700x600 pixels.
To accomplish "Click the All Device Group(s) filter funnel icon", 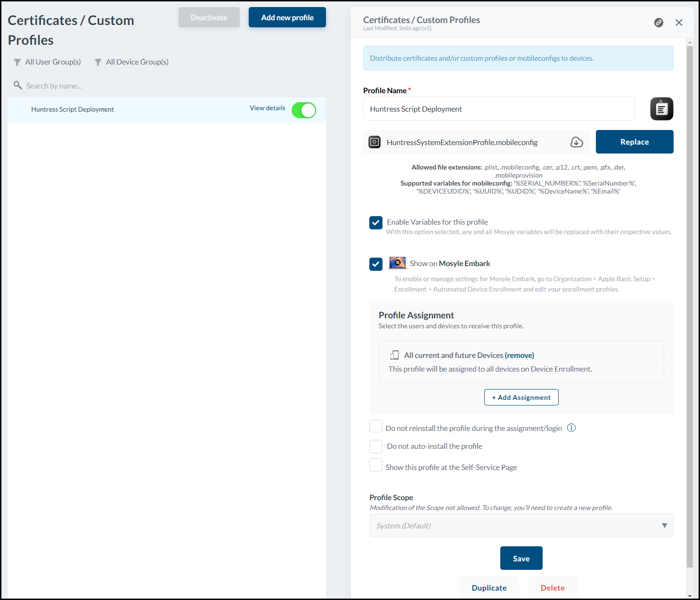I will click(x=98, y=62).
